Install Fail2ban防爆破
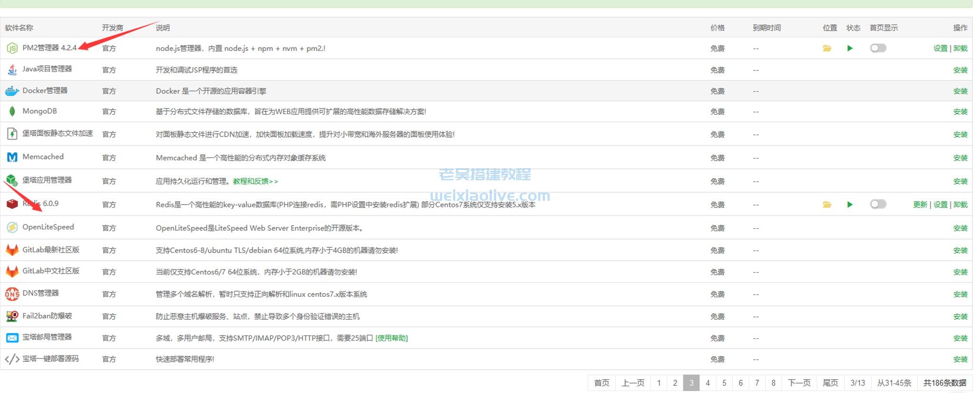This screenshot has width=980, height=393. [x=960, y=316]
